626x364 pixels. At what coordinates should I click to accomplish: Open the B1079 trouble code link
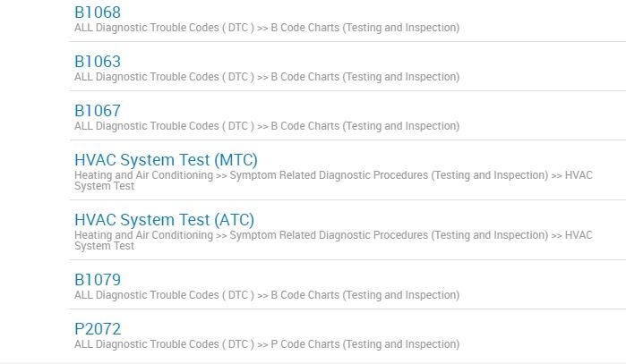[x=98, y=280]
